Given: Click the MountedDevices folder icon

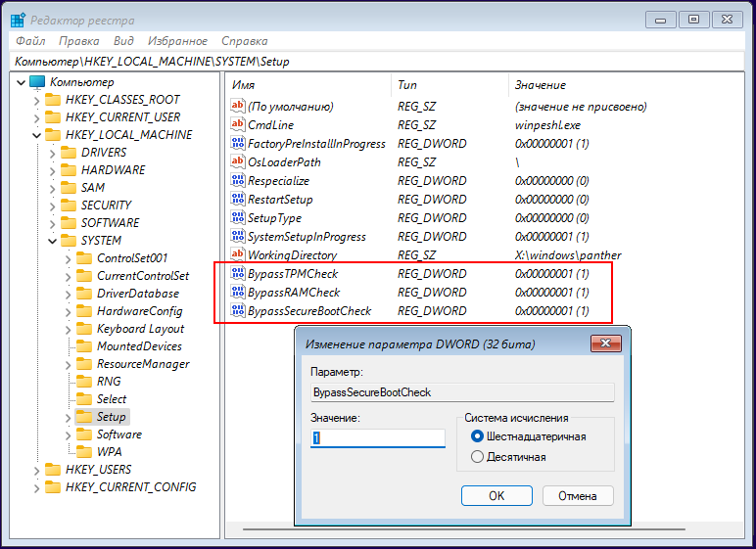Looking at the screenshot, I should click(x=84, y=346).
